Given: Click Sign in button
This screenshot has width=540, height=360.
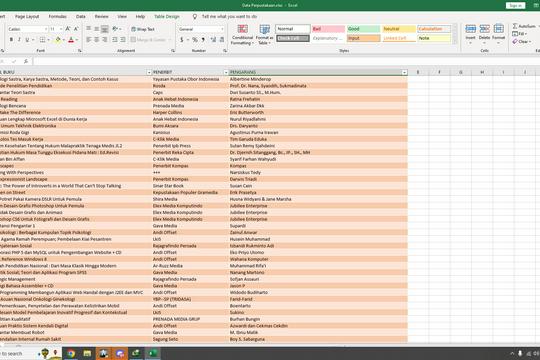Looking at the screenshot, I should click(x=516, y=6).
